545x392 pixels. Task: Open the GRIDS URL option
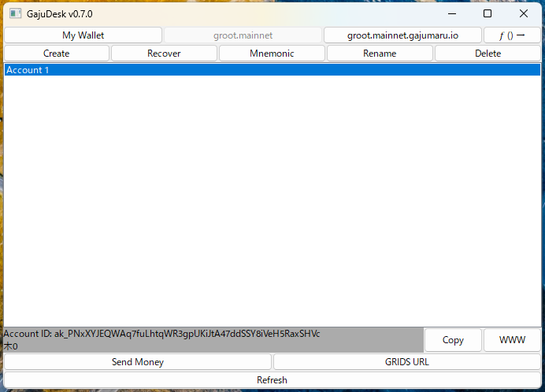point(406,362)
